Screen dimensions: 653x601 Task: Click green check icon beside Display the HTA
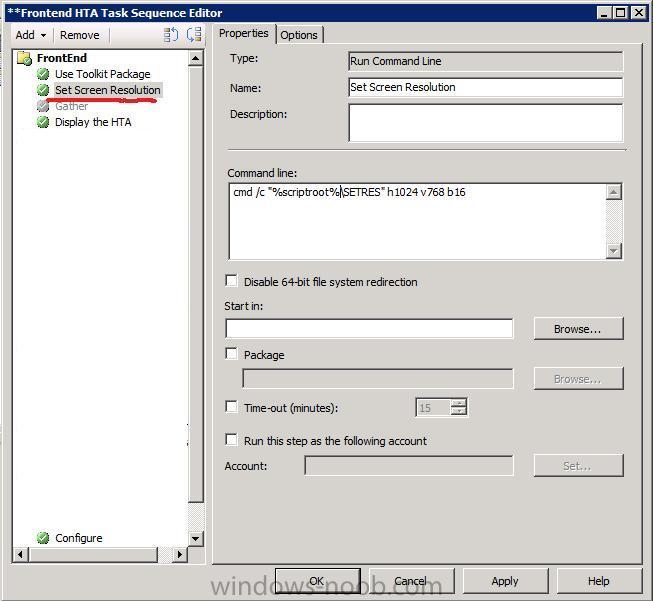42,122
